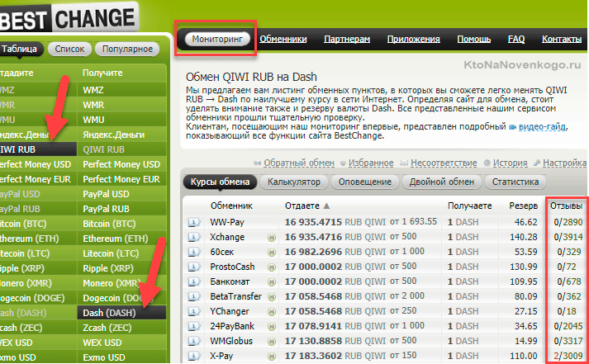Screen dimensions: 589x364
Task: Switch to the Таблица view tab
Action: click(x=20, y=50)
